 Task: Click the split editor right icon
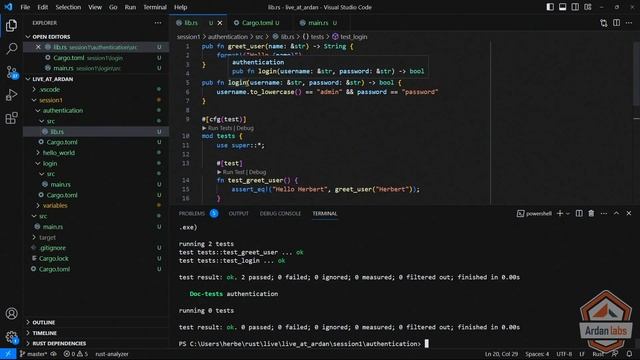click(x=616, y=23)
